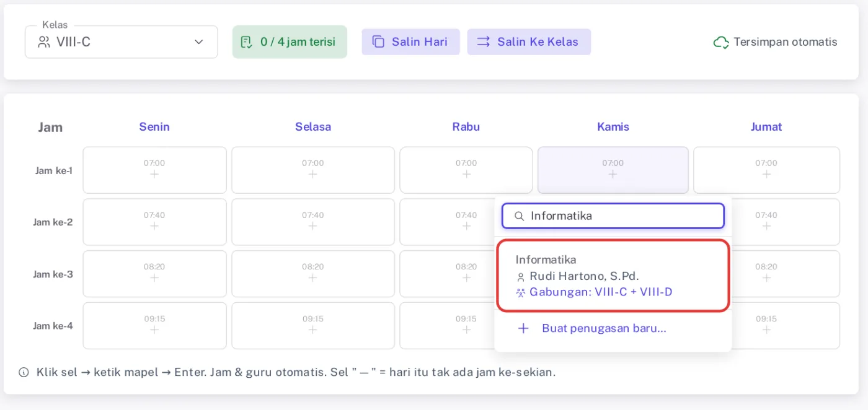
Task: Select the Jumat column header
Action: coord(766,127)
